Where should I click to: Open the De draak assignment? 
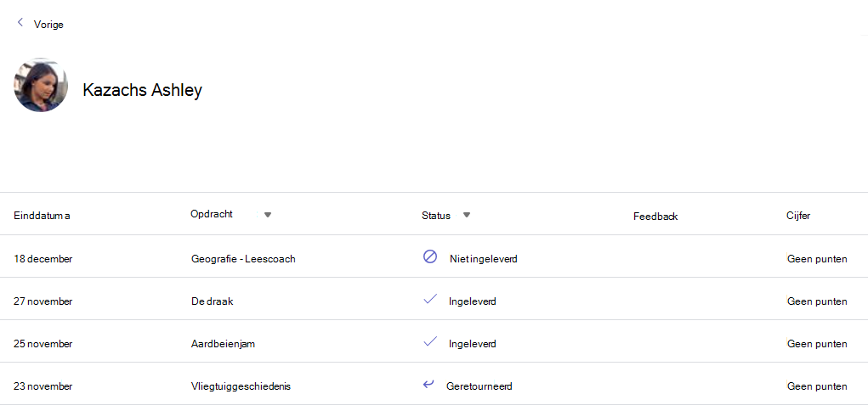[x=212, y=301]
